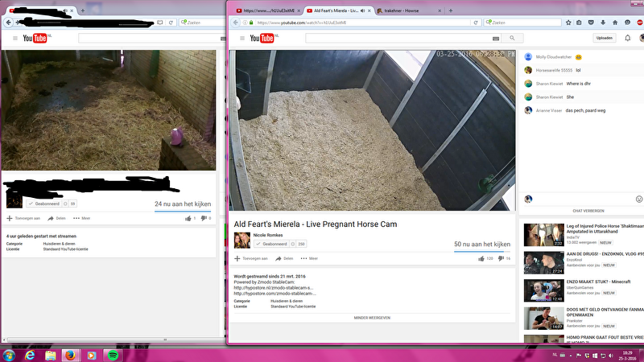This screenshot has height=362, width=644.
Task: Dislike the Mierela horse cam video
Action: [502, 258]
